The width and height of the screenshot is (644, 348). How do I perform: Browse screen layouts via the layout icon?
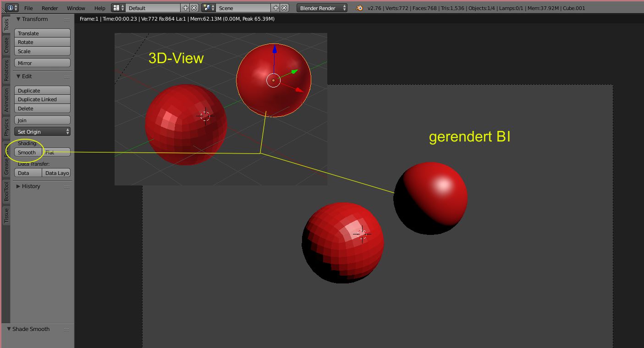(118, 8)
